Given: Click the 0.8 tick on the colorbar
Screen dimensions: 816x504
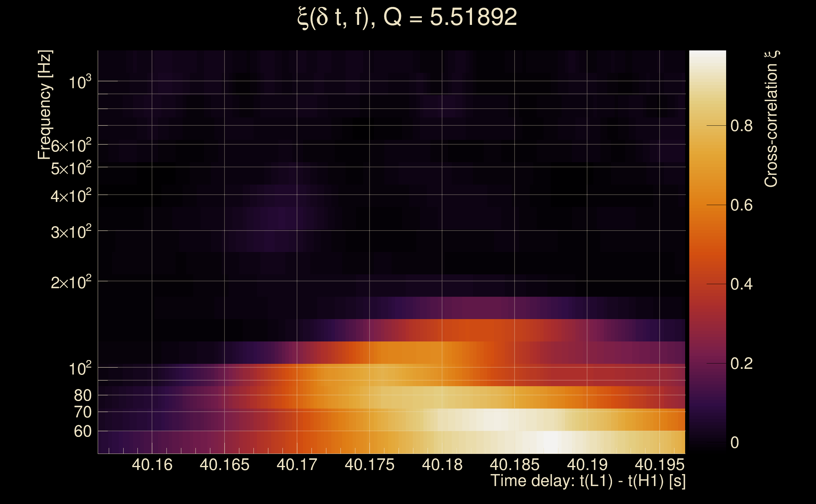Looking at the screenshot, I should [x=741, y=126].
